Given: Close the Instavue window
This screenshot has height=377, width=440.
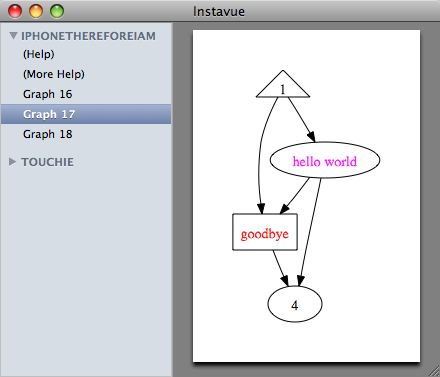Looking at the screenshot, I should pos(15,11).
